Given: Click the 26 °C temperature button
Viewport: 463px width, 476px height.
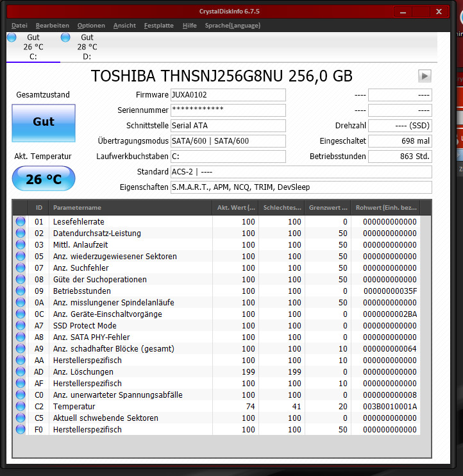Looking at the screenshot, I should (44, 178).
